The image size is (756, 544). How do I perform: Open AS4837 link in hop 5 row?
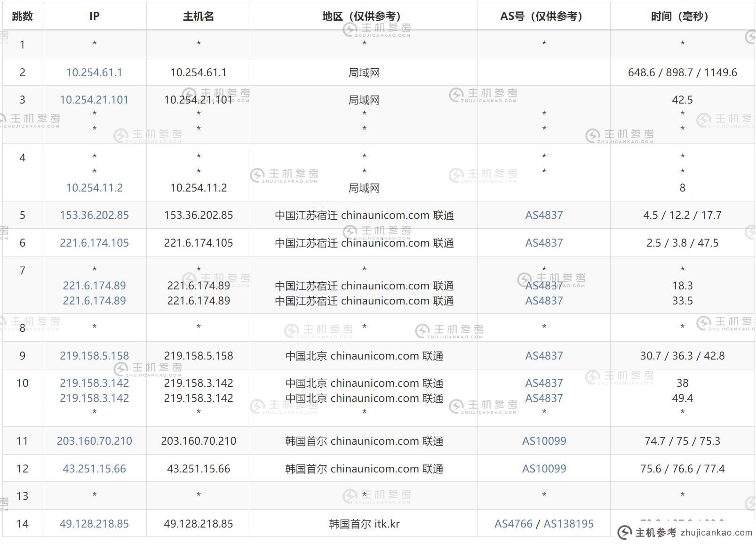544,215
